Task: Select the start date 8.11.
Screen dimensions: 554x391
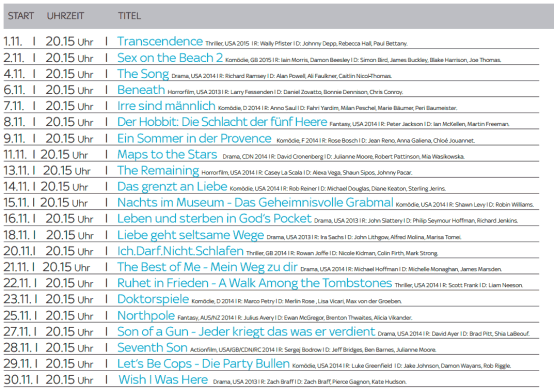Action: 14,122
